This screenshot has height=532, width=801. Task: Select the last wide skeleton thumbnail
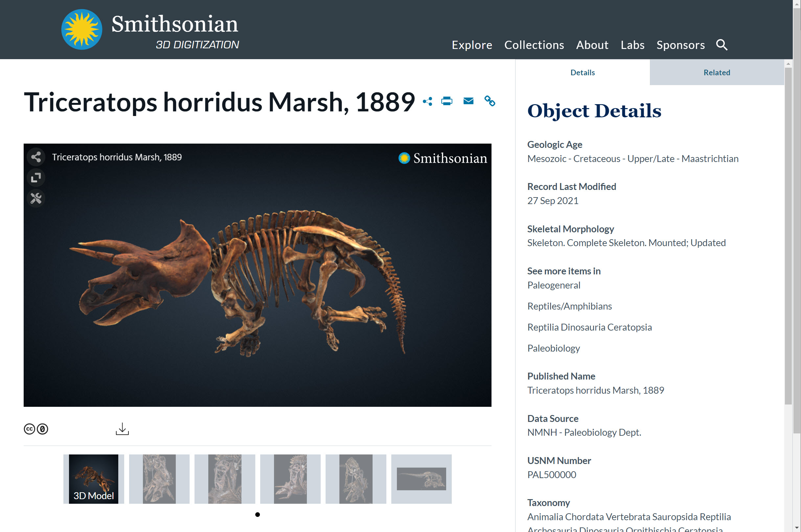point(422,479)
